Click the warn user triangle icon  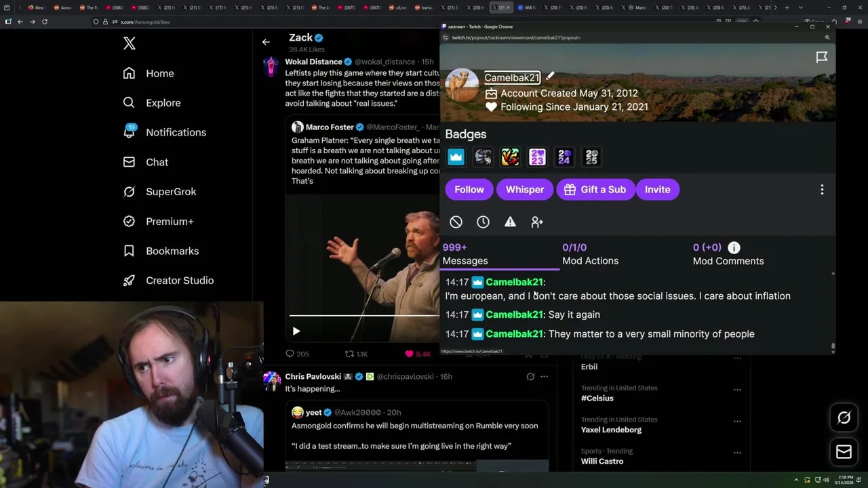coord(510,222)
